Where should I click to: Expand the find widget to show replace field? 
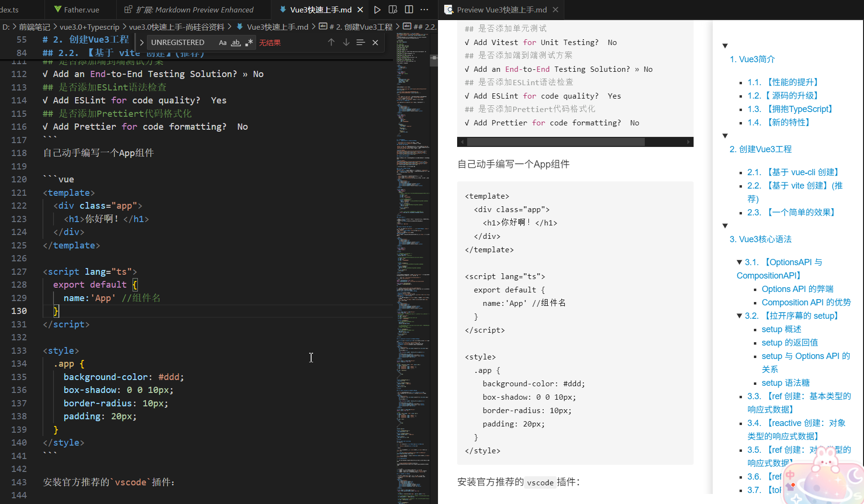(x=141, y=42)
